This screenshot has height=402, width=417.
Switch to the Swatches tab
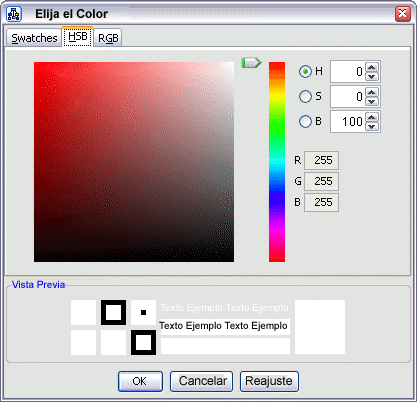[x=34, y=38]
